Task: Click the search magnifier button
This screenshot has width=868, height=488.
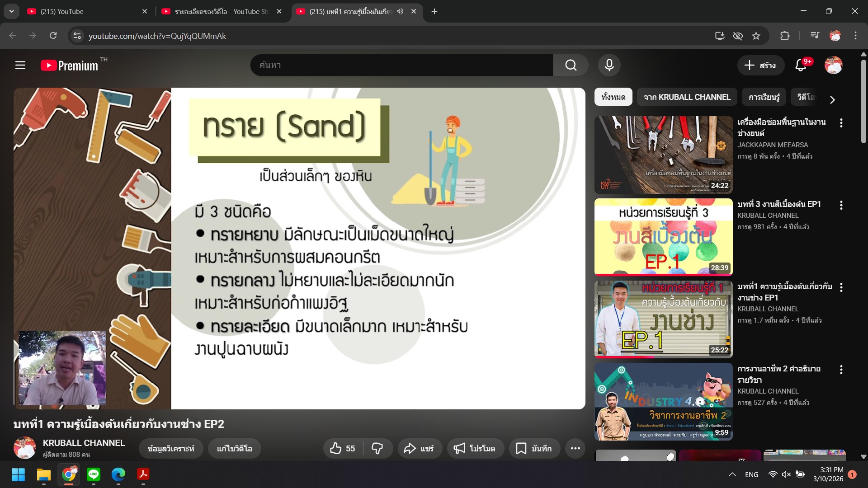Action: (571, 66)
